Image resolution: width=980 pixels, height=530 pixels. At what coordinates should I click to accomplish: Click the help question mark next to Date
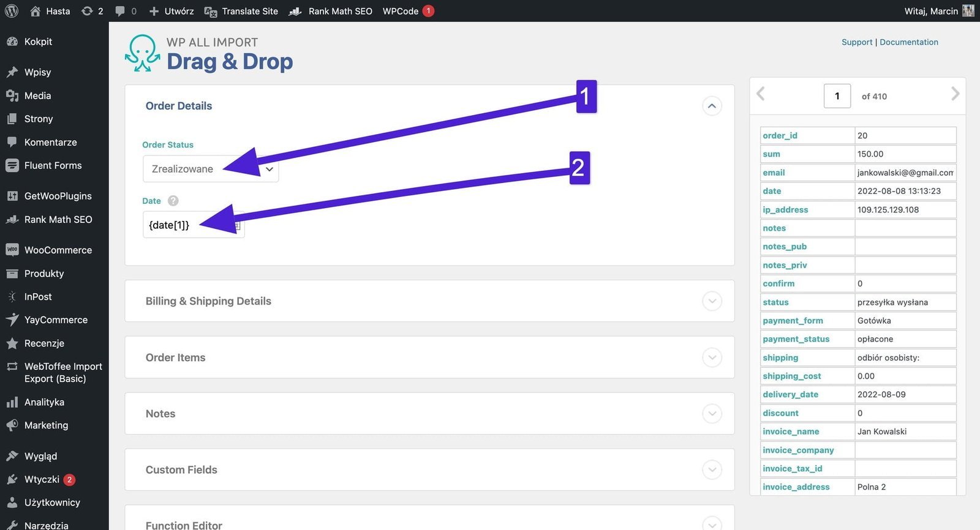click(x=173, y=201)
